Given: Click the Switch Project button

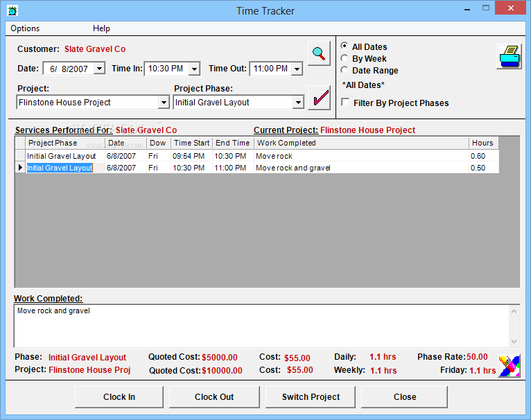Looking at the screenshot, I should click(x=311, y=397).
